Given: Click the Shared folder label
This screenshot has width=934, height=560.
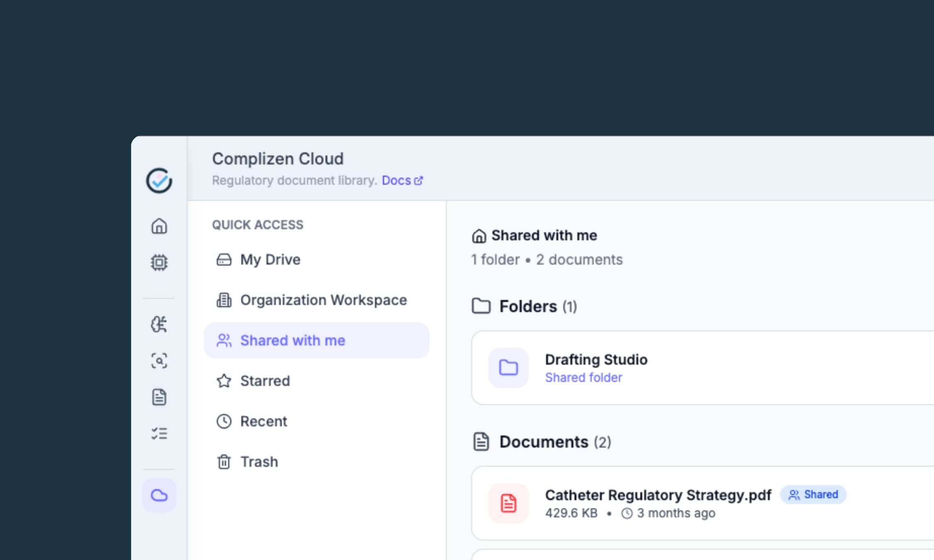Looking at the screenshot, I should [584, 377].
